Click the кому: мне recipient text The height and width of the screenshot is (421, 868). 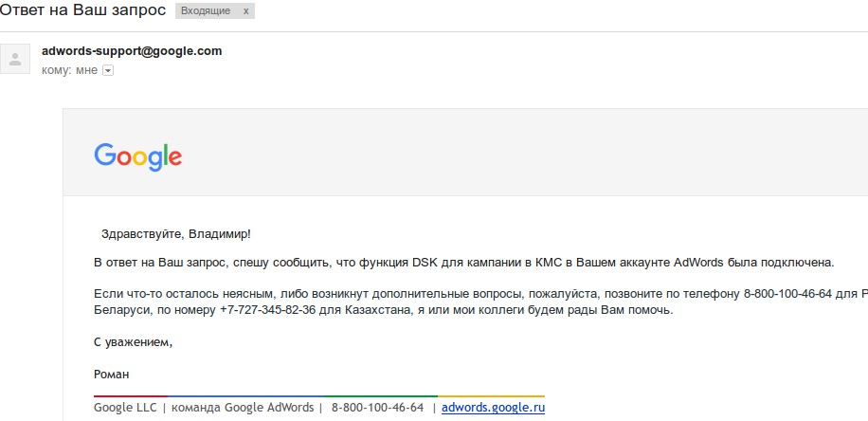coord(69,70)
